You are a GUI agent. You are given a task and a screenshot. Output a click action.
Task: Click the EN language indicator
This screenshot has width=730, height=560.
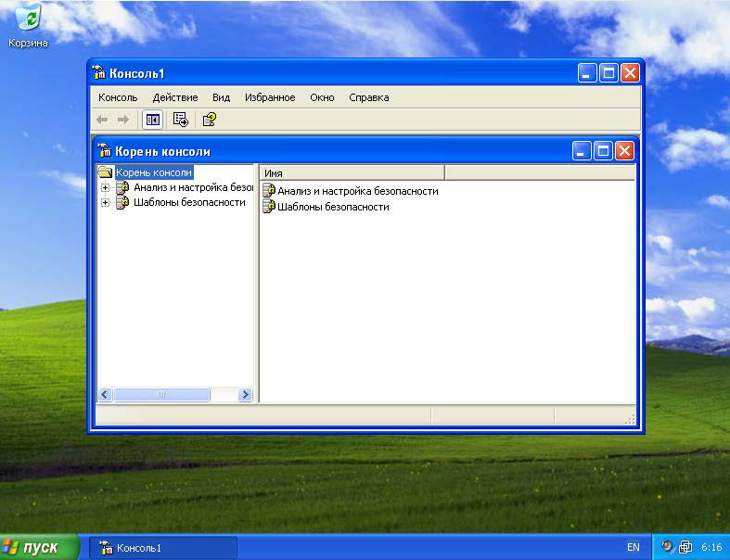point(634,547)
